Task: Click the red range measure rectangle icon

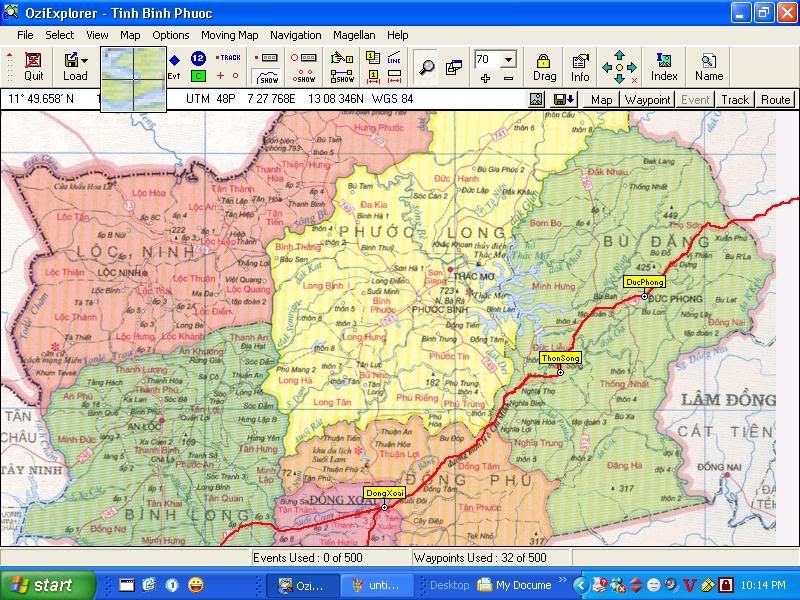Action: click(x=394, y=77)
